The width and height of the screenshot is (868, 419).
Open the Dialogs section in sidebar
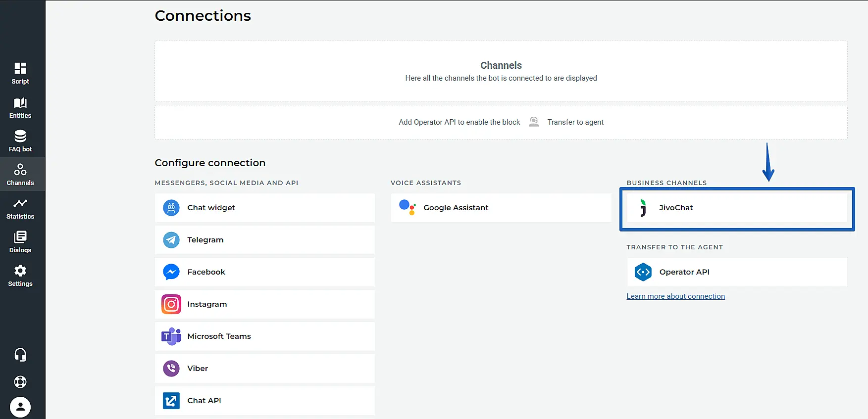coord(20,242)
